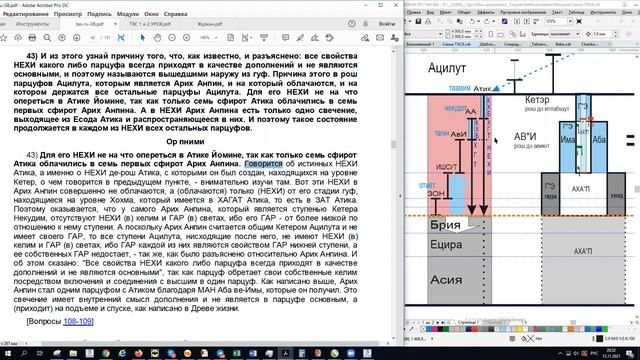Set landscape page orientation in CorelDRAW
The image size is (640, 360).
pyautogui.click(x=501, y=34)
